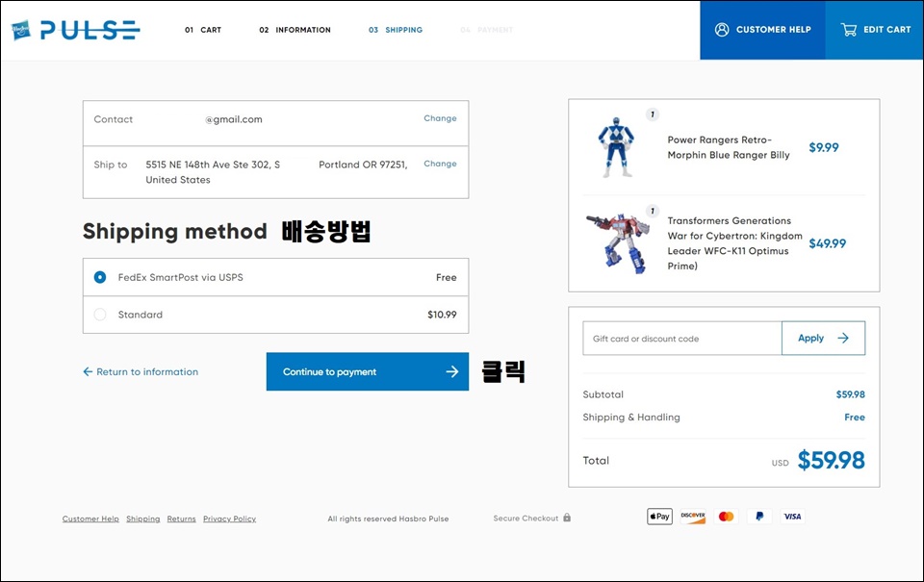
Task: Select the Standard $10.99 shipping option
Action: click(x=276, y=315)
